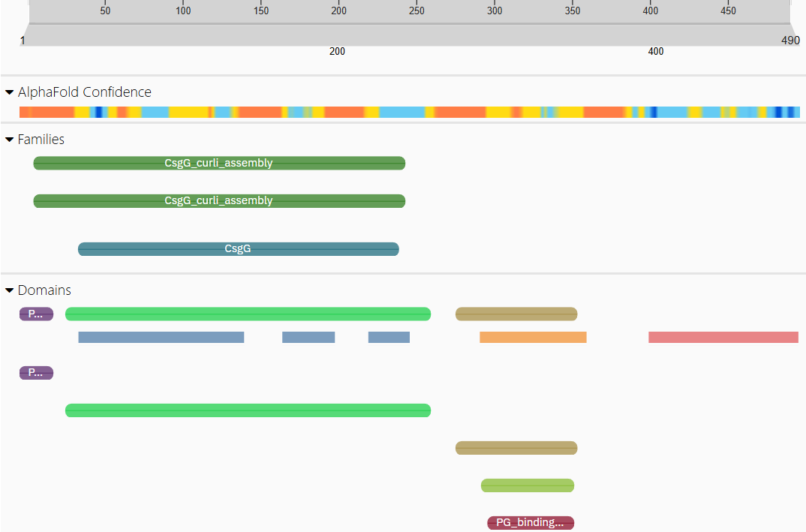Click the longest blue-gray domain segment
The image size is (806, 532).
[x=161, y=337]
